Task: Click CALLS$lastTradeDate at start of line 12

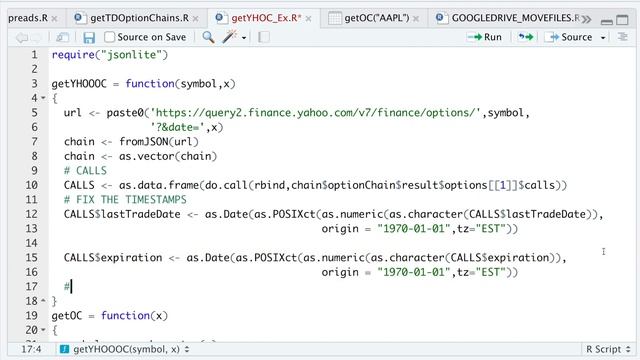Action: pyautogui.click(x=122, y=214)
